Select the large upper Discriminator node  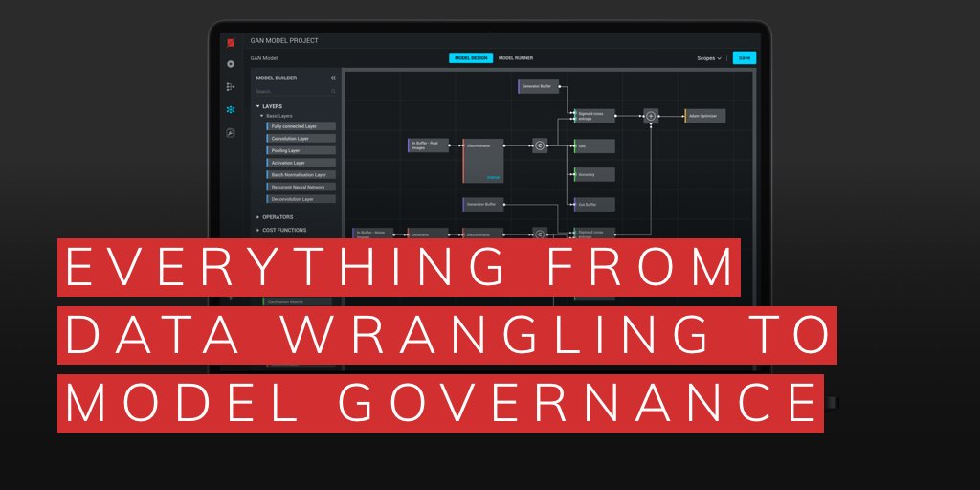pos(483,161)
